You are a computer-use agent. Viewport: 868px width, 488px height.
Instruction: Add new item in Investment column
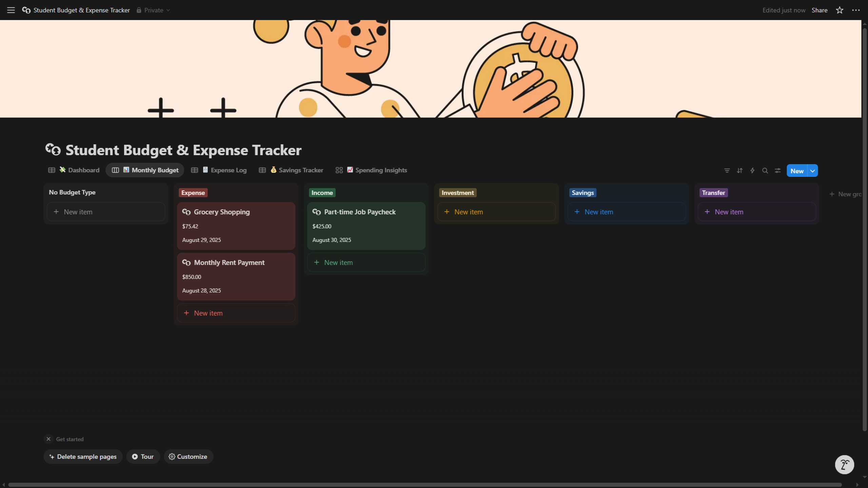(x=496, y=212)
